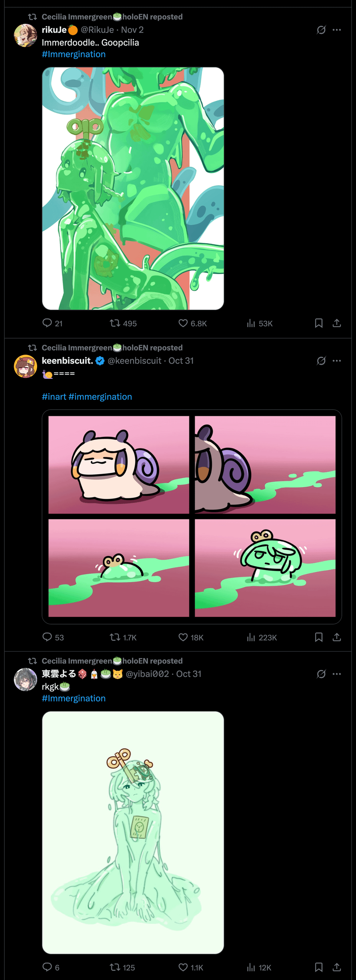
Task: Open more options on keenbiscuit's post
Action: pos(337,361)
